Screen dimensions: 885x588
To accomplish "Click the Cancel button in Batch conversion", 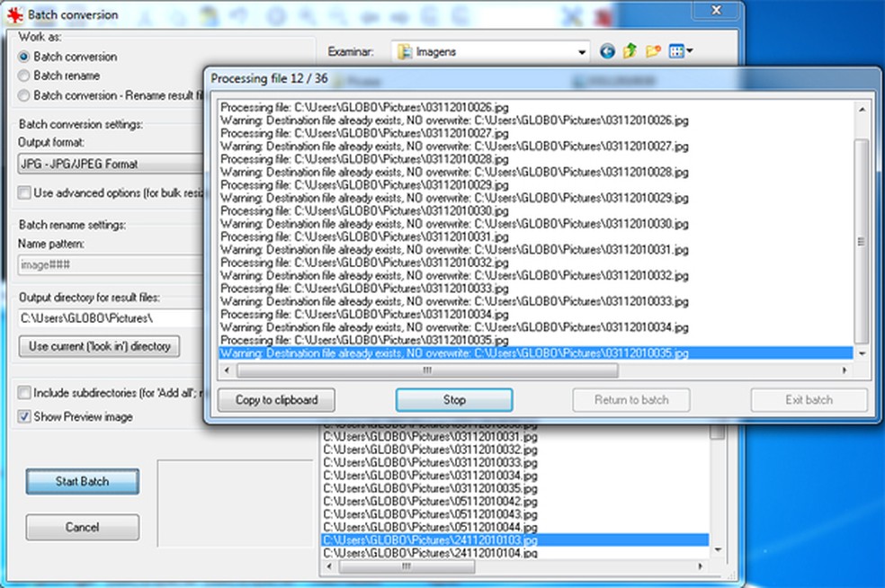I will (x=83, y=527).
